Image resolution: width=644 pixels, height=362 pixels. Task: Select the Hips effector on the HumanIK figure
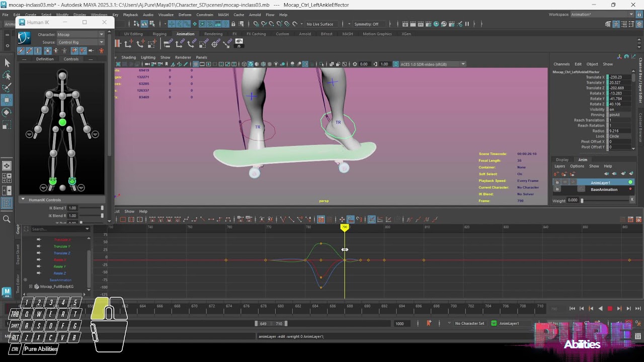click(x=62, y=122)
